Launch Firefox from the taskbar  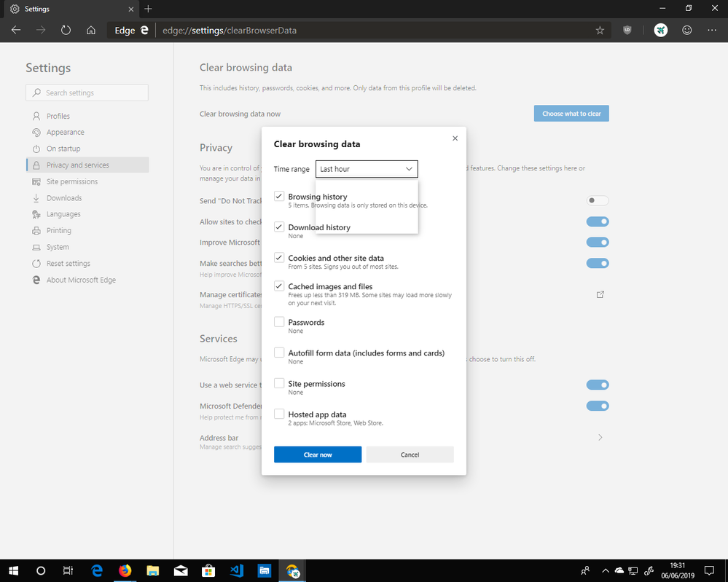125,570
